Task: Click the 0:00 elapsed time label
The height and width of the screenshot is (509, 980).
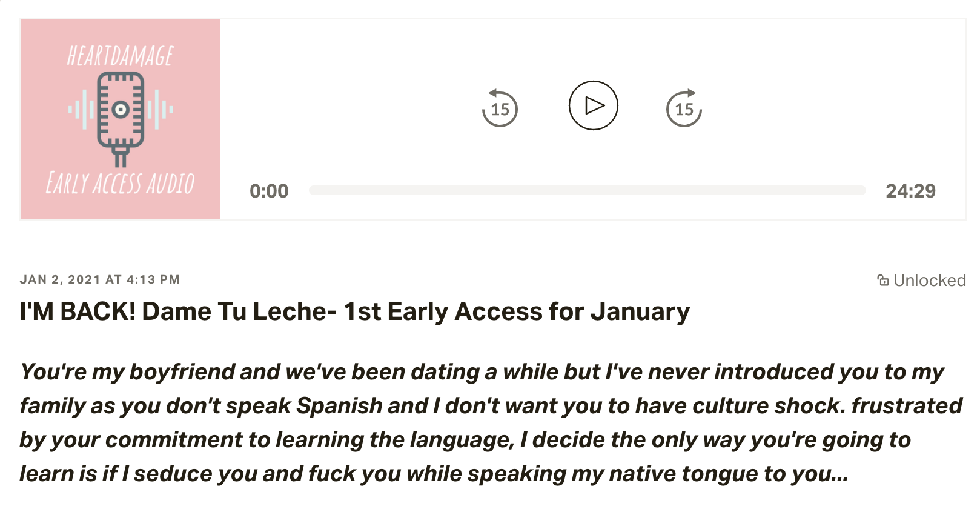Action: pos(269,191)
